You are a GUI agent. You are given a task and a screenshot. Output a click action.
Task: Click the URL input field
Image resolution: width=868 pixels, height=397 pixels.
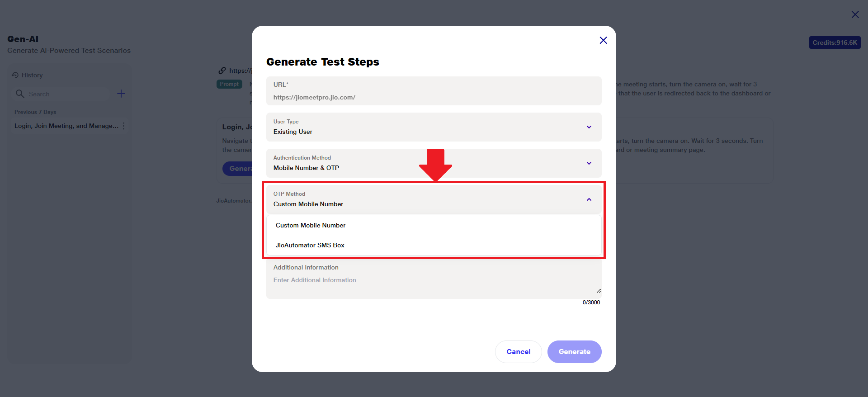tap(433, 97)
